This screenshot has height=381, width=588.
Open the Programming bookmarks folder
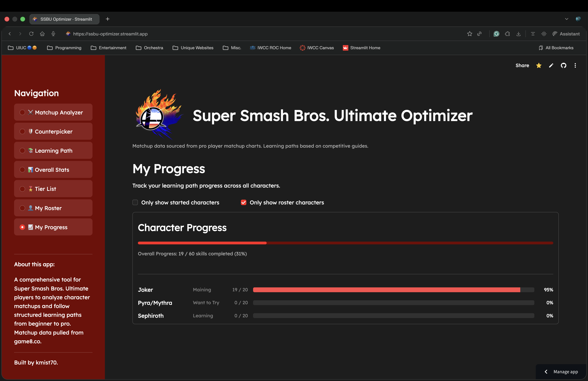(x=64, y=48)
